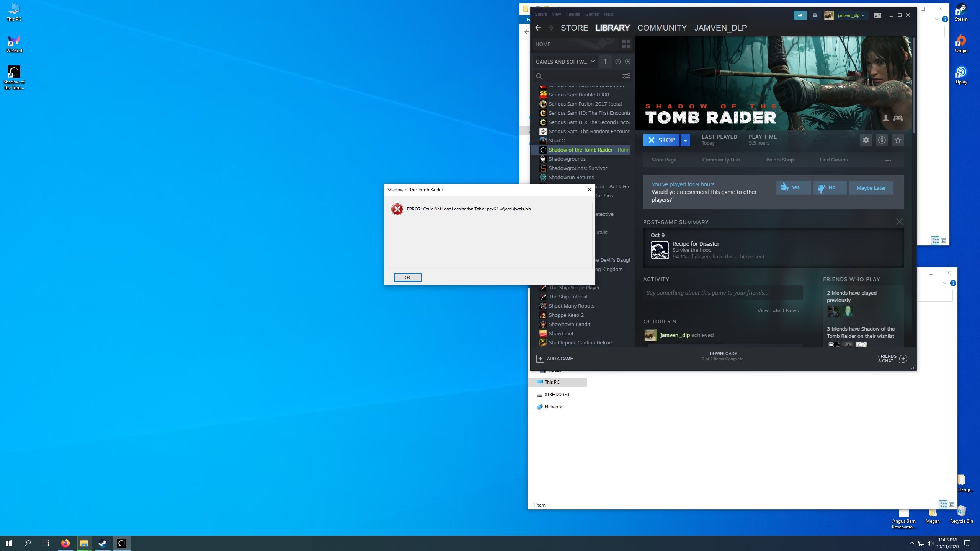Open the dropdown arrow beside Stop button
The width and height of the screenshot is (980, 551).
point(685,140)
